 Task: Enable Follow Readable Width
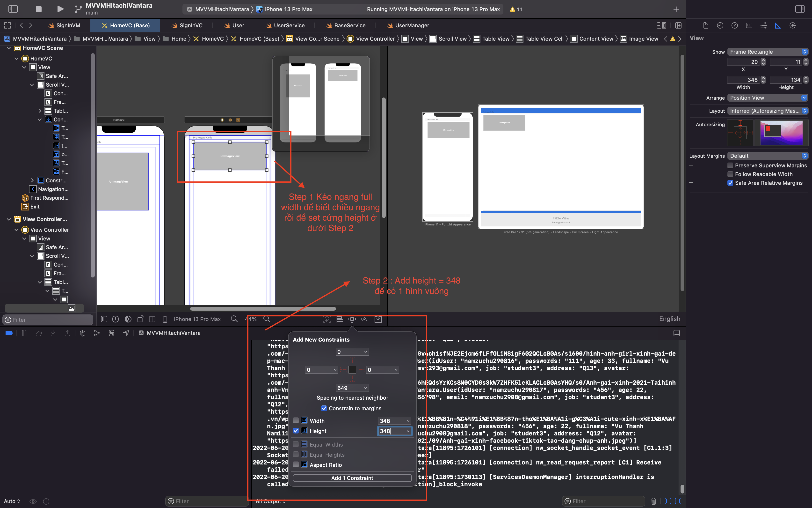730,174
